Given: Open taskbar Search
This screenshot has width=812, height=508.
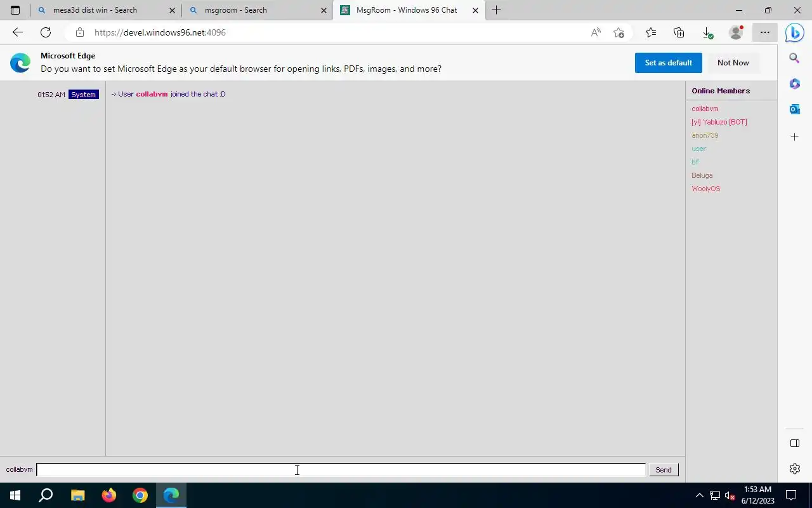Looking at the screenshot, I should pos(46,495).
